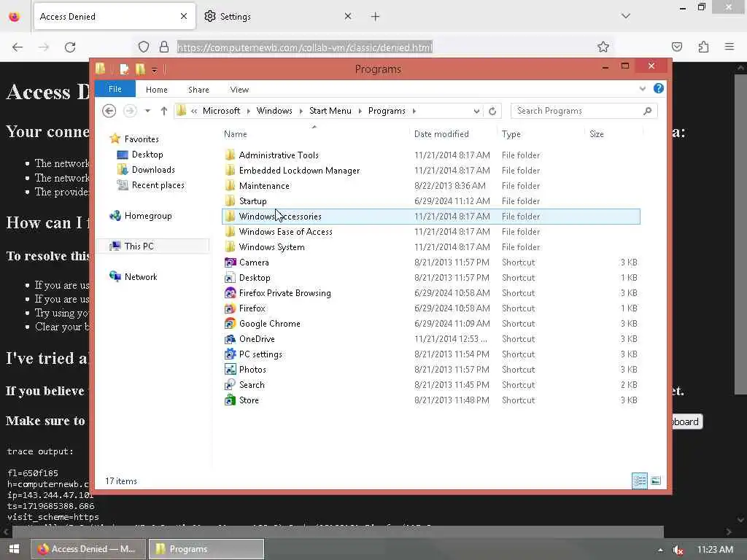Expand the Explorer ribbon with the chevron
The height and width of the screenshot is (560, 747).
pos(642,89)
